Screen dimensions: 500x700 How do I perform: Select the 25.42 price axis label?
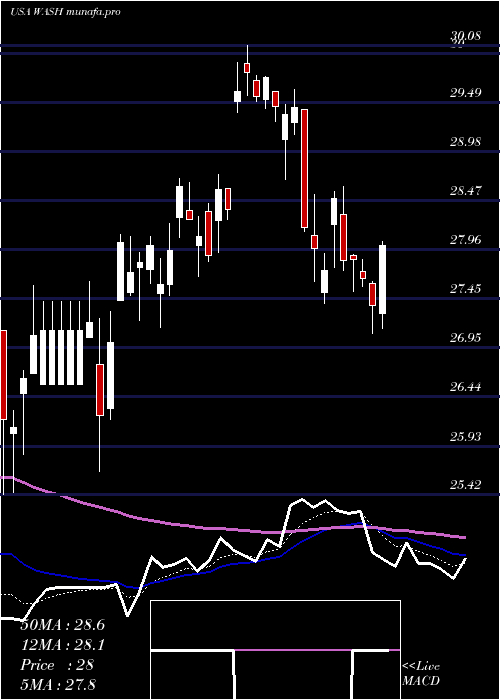tap(466, 485)
